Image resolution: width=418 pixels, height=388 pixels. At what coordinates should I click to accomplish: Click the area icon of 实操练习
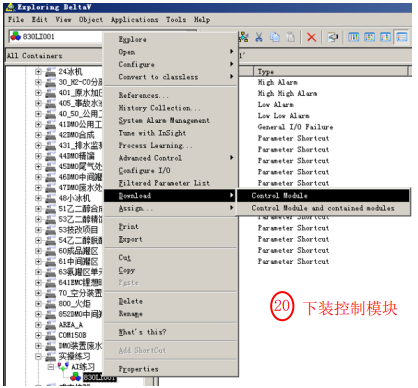(x=50, y=356)
